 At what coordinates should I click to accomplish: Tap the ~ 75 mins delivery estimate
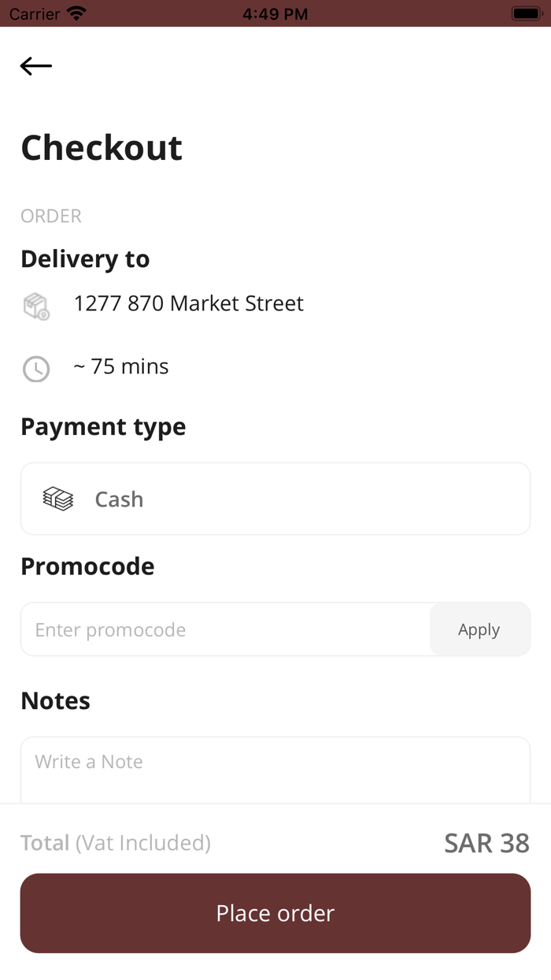(121, 366)
